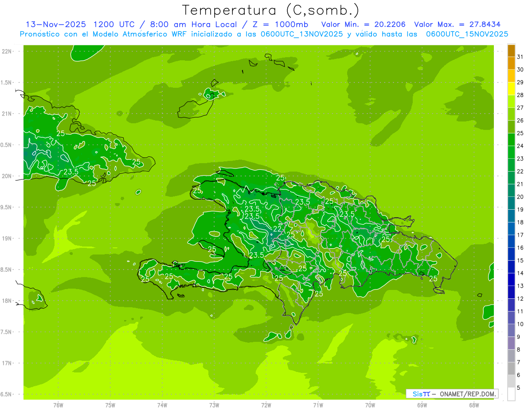Click the "69W" longitude axis label
532x411 pixels.
pyautogui.click(x=422, y=405)
